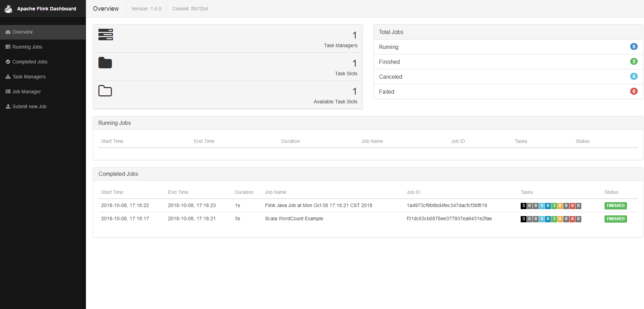644x309 pixels.
Task: Open Running Jobs in the sidebar
Action: (x=43, y=47)
